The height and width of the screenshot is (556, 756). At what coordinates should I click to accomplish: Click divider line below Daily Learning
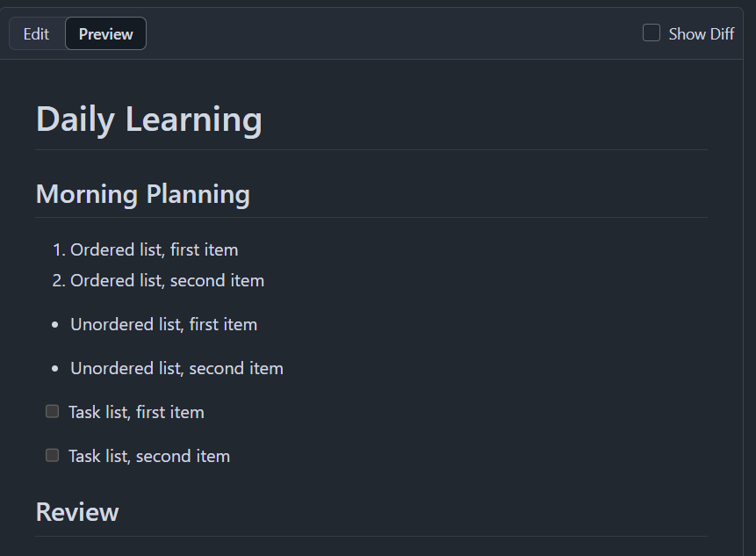(371, 150)
